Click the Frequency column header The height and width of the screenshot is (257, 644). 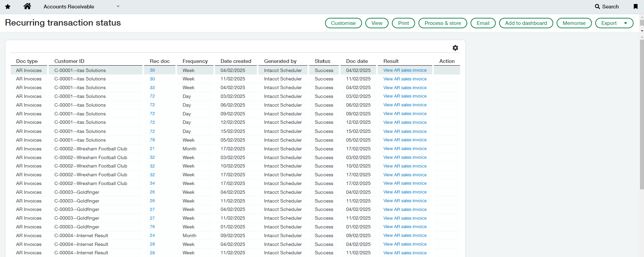(195, 61)
